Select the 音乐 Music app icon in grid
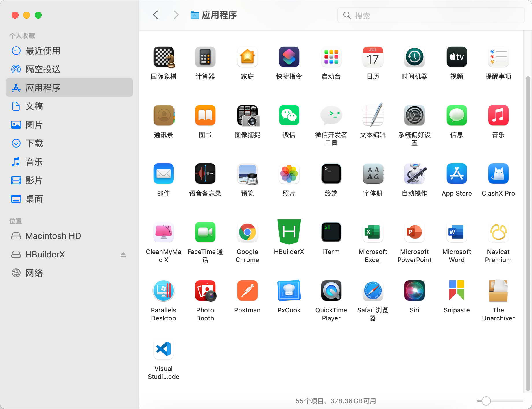 (498, 115)
